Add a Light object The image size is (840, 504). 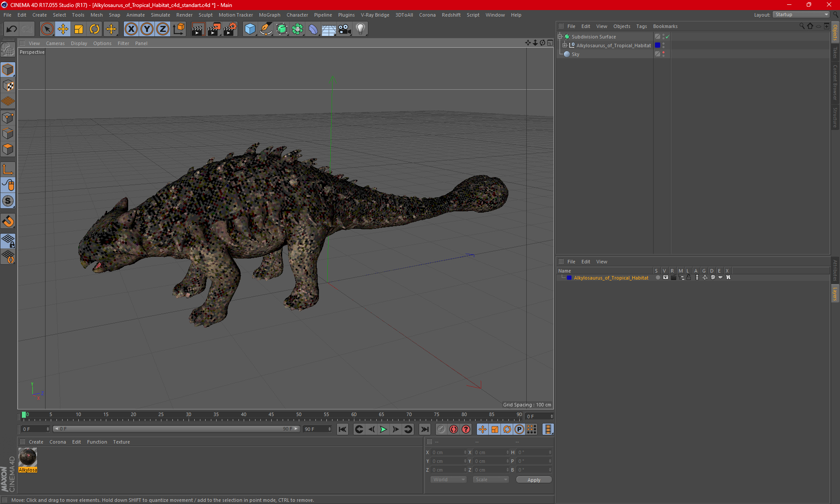pyautogui.click(x=360, y=29)
